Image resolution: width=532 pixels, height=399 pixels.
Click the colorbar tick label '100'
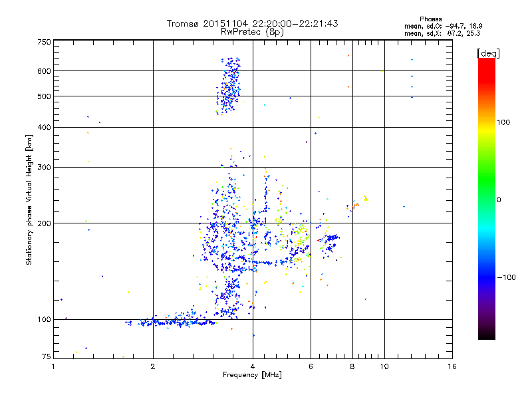pyautogui.click(x=503, y=122)
